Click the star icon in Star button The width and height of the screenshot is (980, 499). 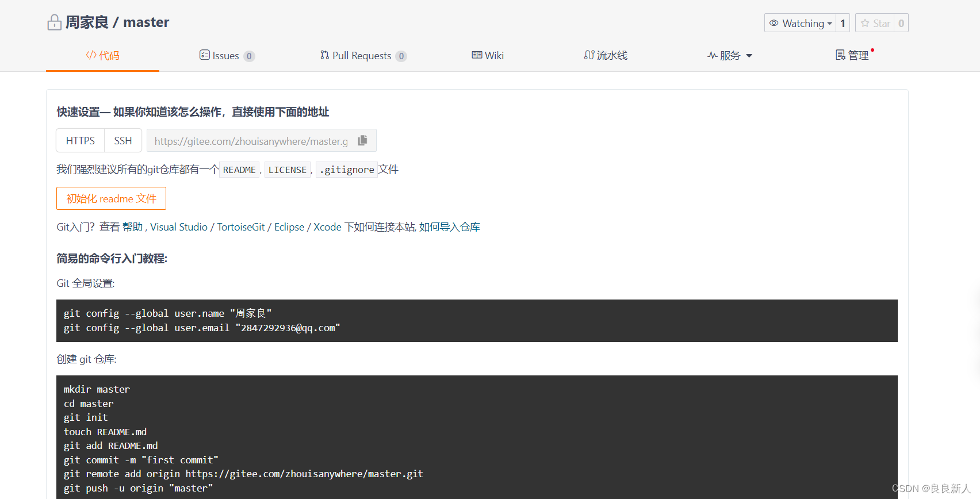(x=865, y=23)
